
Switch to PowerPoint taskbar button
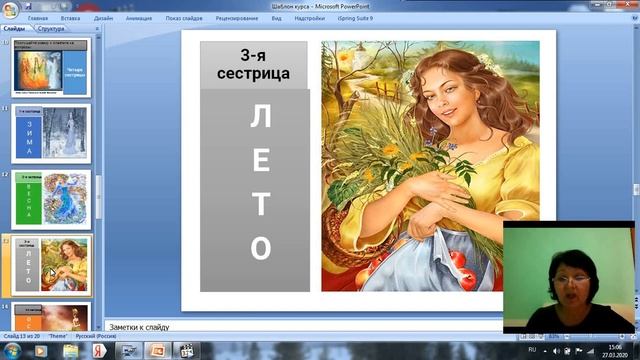click(x=158, y=351)
